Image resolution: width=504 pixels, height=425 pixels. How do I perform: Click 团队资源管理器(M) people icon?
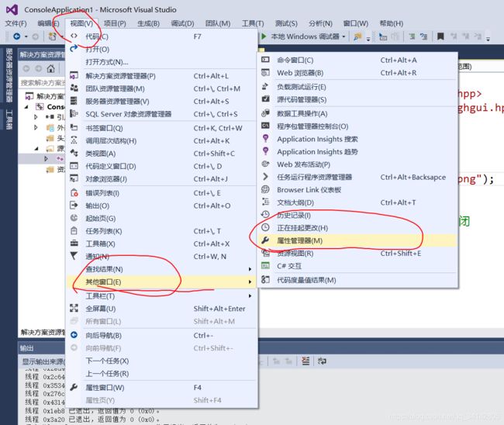tap(74, 88)
